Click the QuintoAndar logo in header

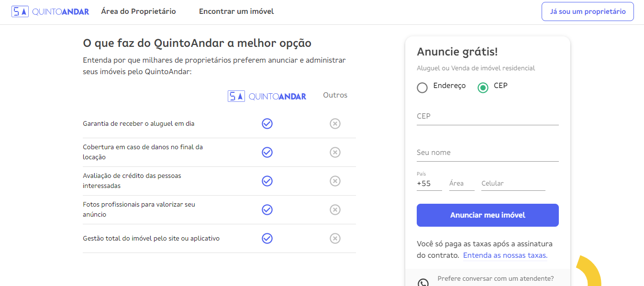50,11
